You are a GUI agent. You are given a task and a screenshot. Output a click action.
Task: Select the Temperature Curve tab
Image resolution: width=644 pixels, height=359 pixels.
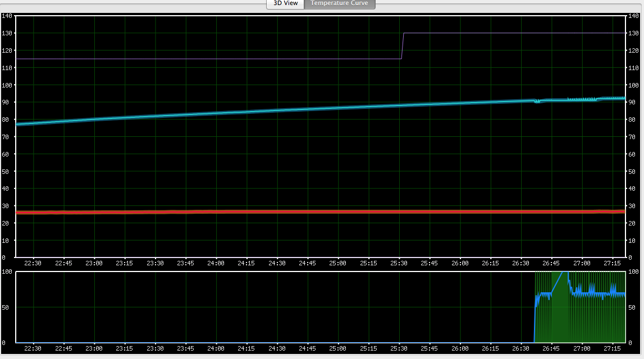[339, 3]
